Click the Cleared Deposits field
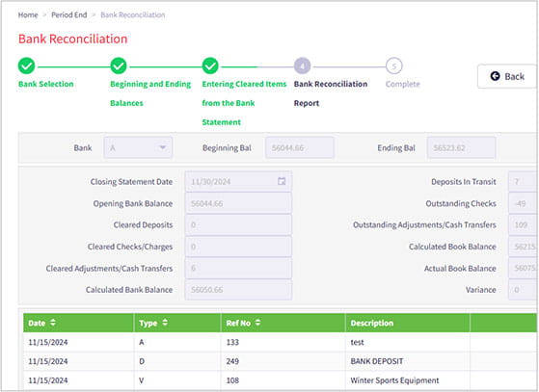Viewport: 539px width, 392px height. tap(238, 224)
